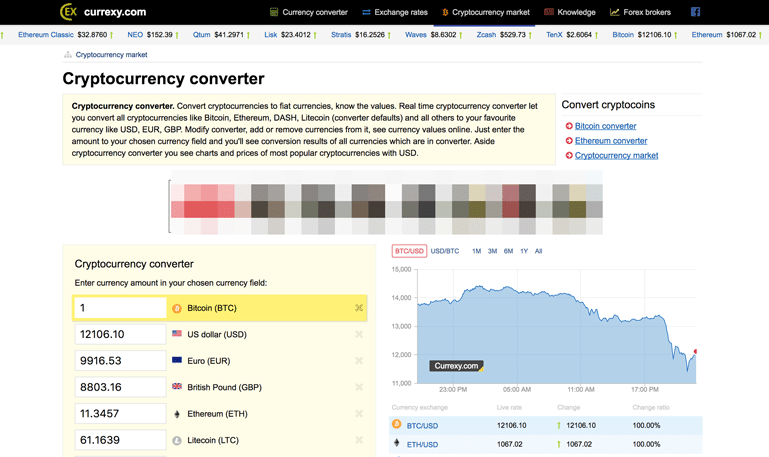Click the British Pound flag icon
The image size is (769, 457).
click(x=177, y=387)
